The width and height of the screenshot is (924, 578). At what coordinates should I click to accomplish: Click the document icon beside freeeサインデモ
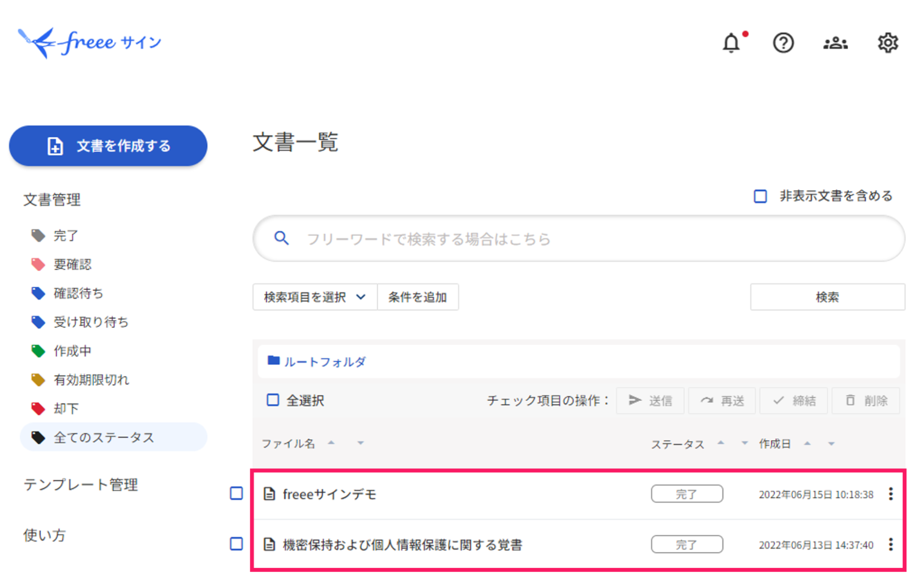pyautogui.click(x=269, y=494)
